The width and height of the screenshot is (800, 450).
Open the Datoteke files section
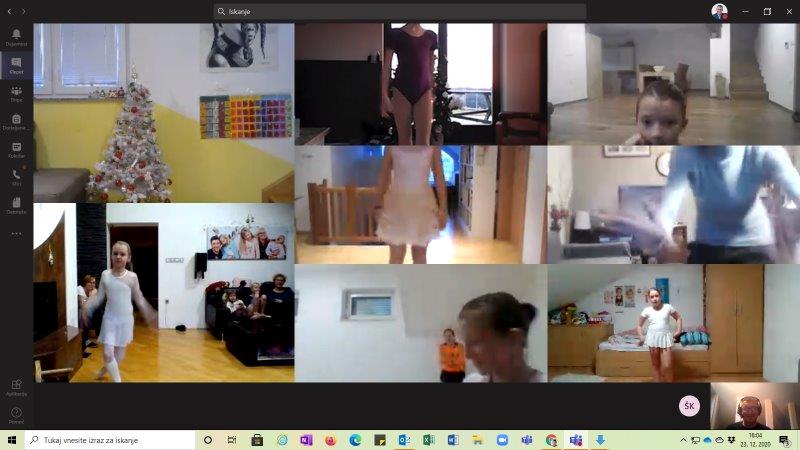pos(16,205)
